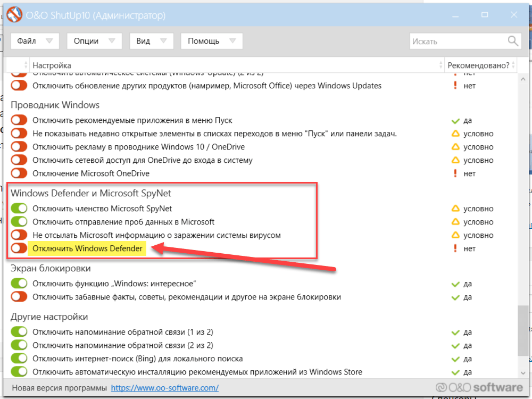
Task: Toggle Отключение Microsoft OneDrive switch
Action: point(19,173)
